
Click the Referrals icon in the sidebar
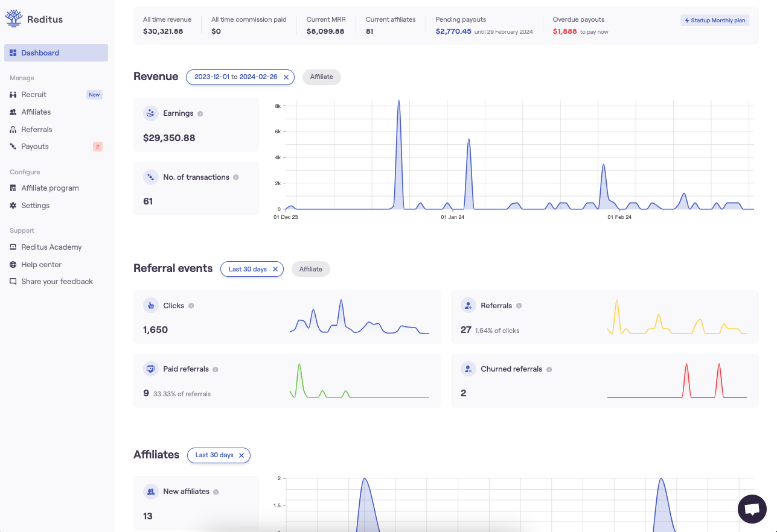13,129
